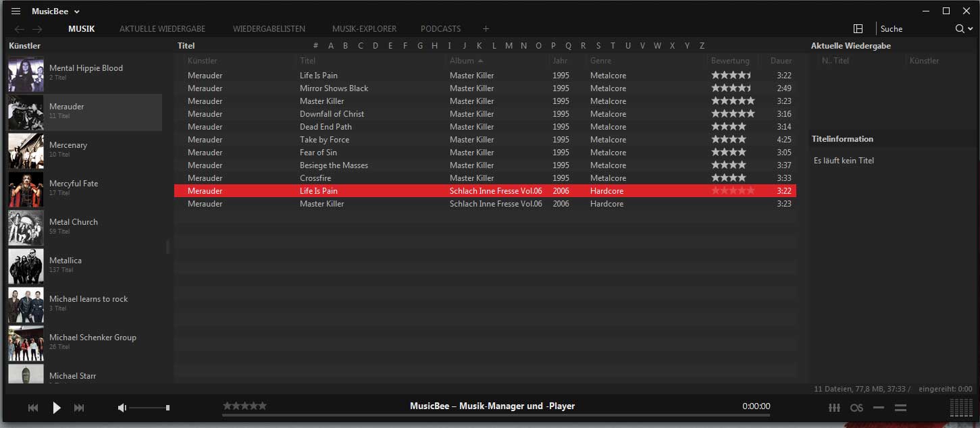Sort by the Bewertung column header
Image resolution: width=980 pixels, height=428 pixels.
click(x=730, y=61)
